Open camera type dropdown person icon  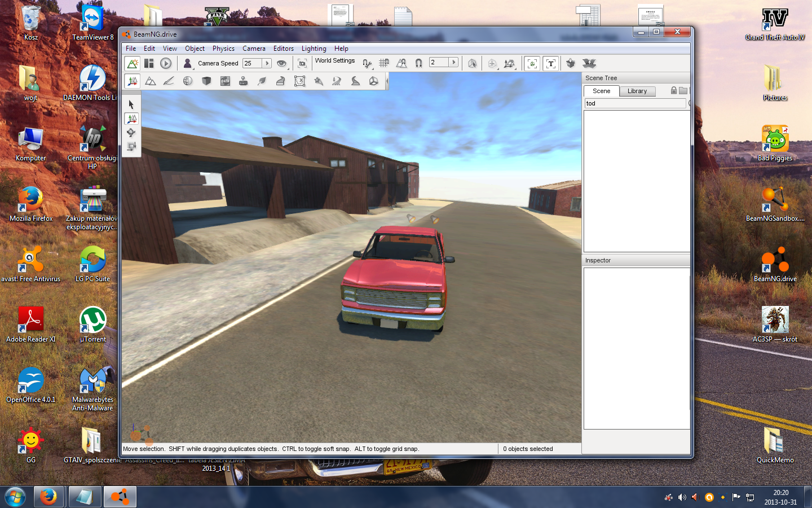coord(188,63)
